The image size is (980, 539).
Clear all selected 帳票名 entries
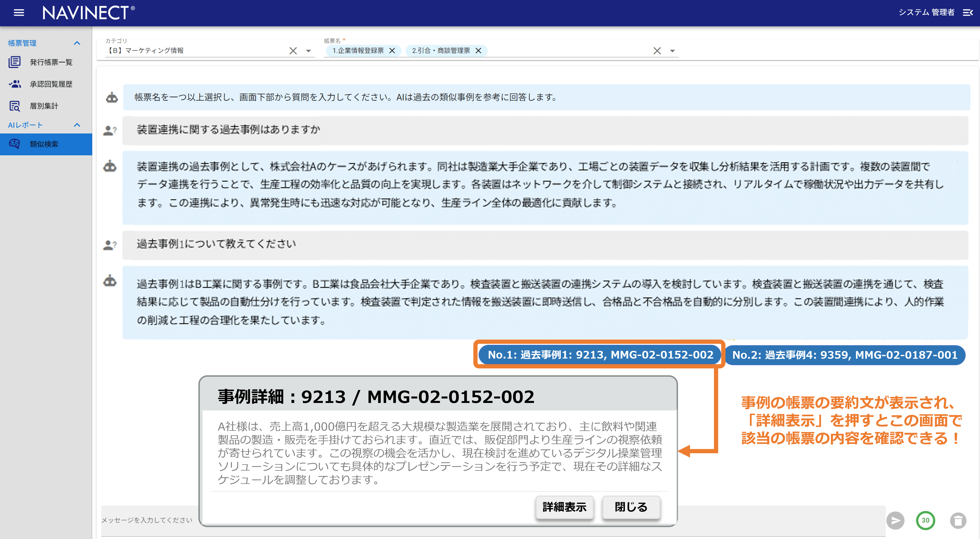tap(657, 50)
